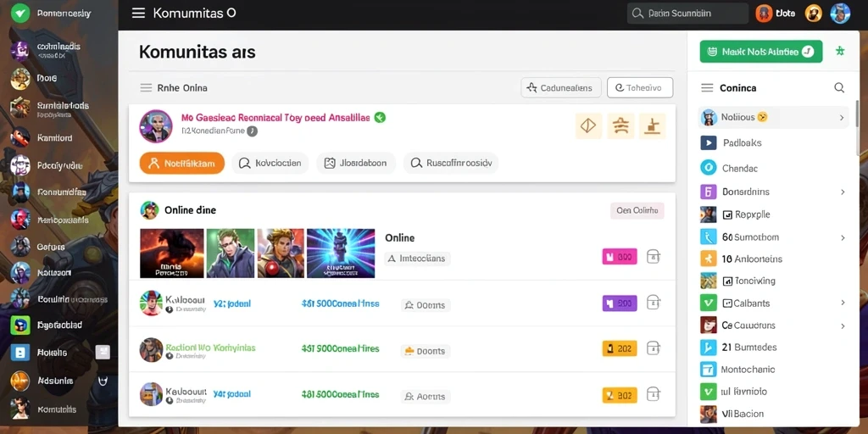Click the diamond icon in the post header
This screenshot has height=434, width=868.
pyautogui.click(x=588, y=127)
